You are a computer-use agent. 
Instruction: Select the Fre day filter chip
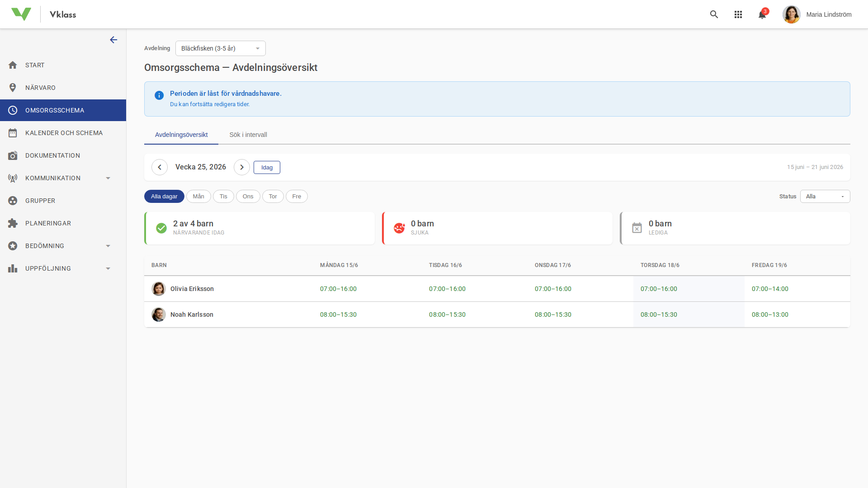pos(297,196)
